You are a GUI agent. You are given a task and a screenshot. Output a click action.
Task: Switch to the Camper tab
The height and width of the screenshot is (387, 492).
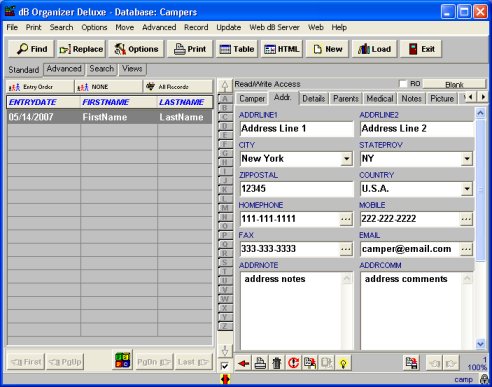(252, 99)
